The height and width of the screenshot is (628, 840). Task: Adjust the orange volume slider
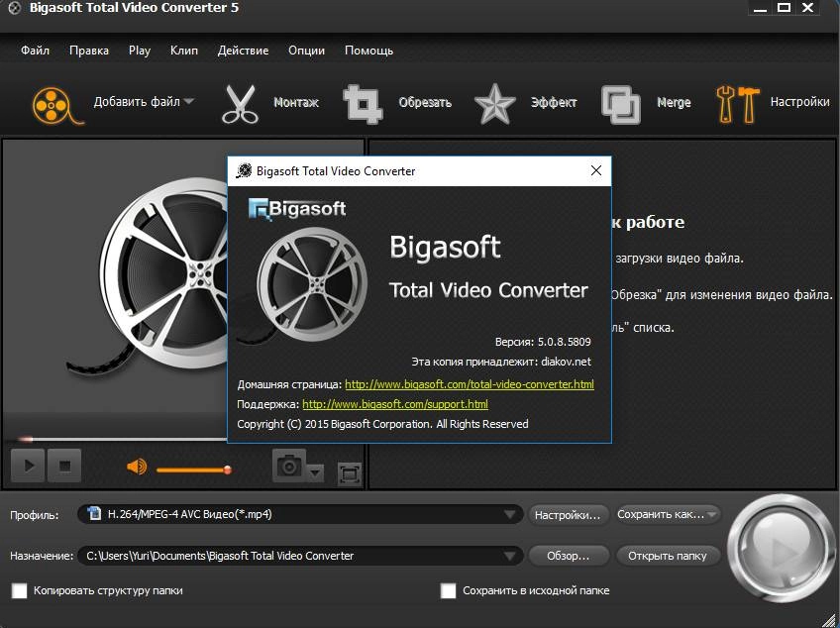click(x=194, y=470)
